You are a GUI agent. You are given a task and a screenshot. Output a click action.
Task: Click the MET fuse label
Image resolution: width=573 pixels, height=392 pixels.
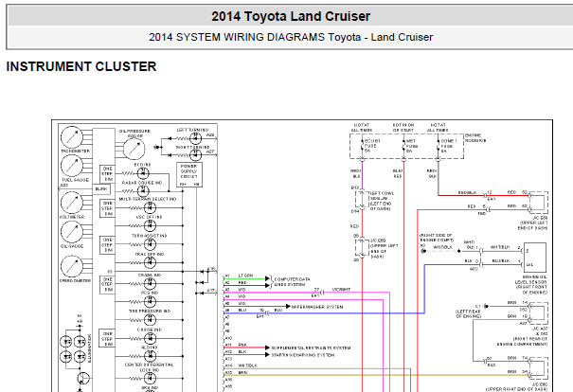[x=411, y=146]
